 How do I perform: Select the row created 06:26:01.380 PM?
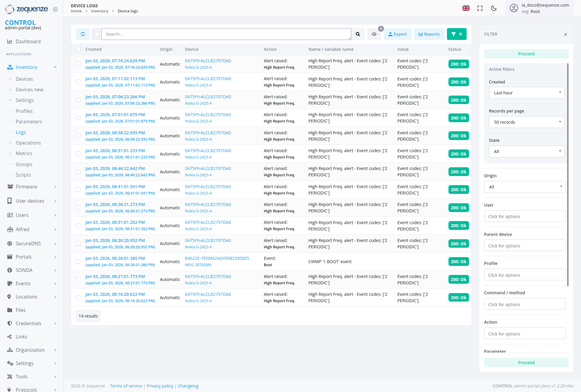[78, 261]
